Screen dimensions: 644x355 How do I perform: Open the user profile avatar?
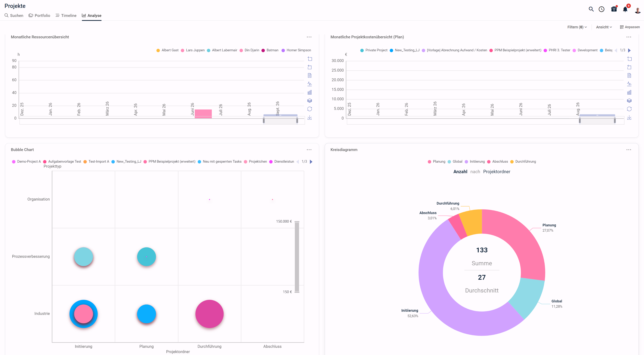pos(637,10)
